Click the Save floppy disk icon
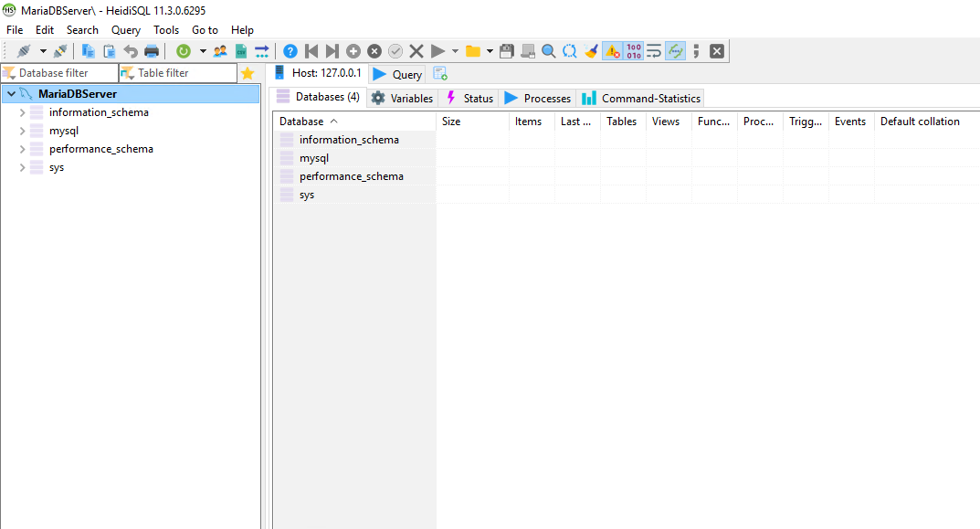Screen dimensions: 980x529 (507, 51)
